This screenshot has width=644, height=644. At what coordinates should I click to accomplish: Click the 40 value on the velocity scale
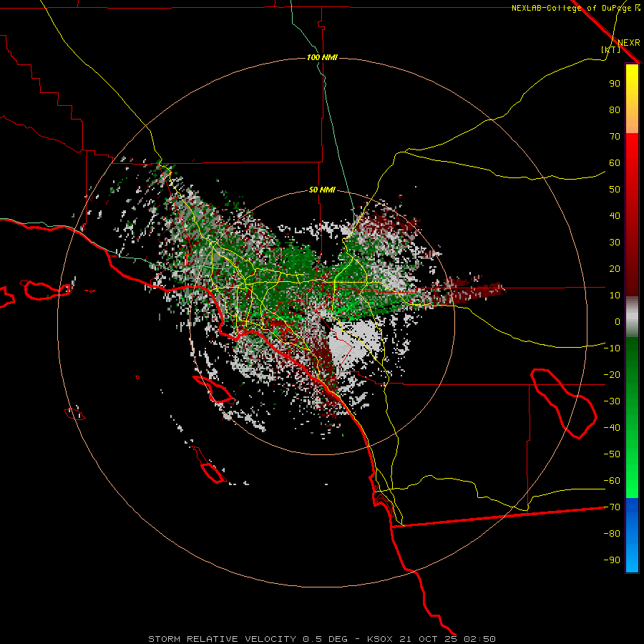pyautogui.click(x=615, y=216)
